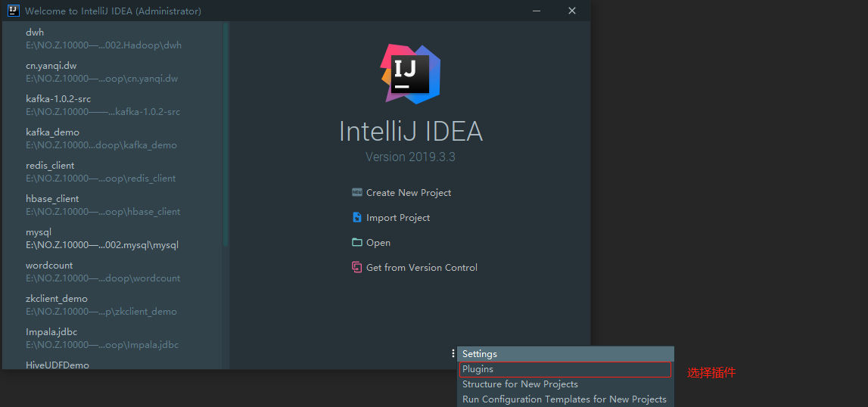
Task: Open recent project Impala.jdbc
Action: coord(113,338)
